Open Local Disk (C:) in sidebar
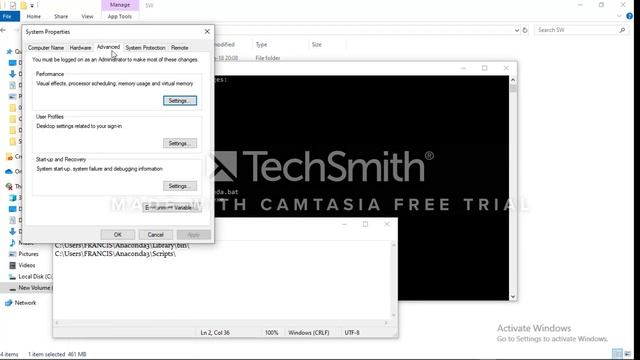Viewport: 640px width, 360px height. tap(35, 277)
